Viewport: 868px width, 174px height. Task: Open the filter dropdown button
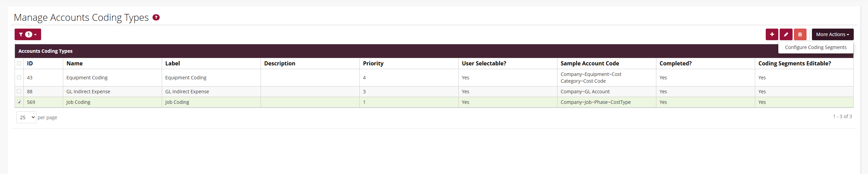[x=28, y=34]
